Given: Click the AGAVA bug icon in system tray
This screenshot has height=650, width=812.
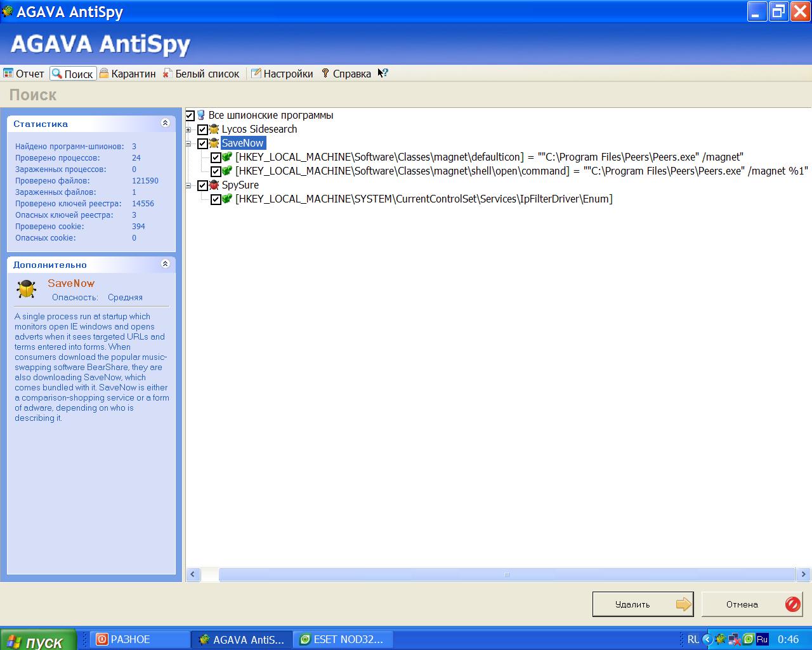Looking at the screenshot, I should pos(721,640).
